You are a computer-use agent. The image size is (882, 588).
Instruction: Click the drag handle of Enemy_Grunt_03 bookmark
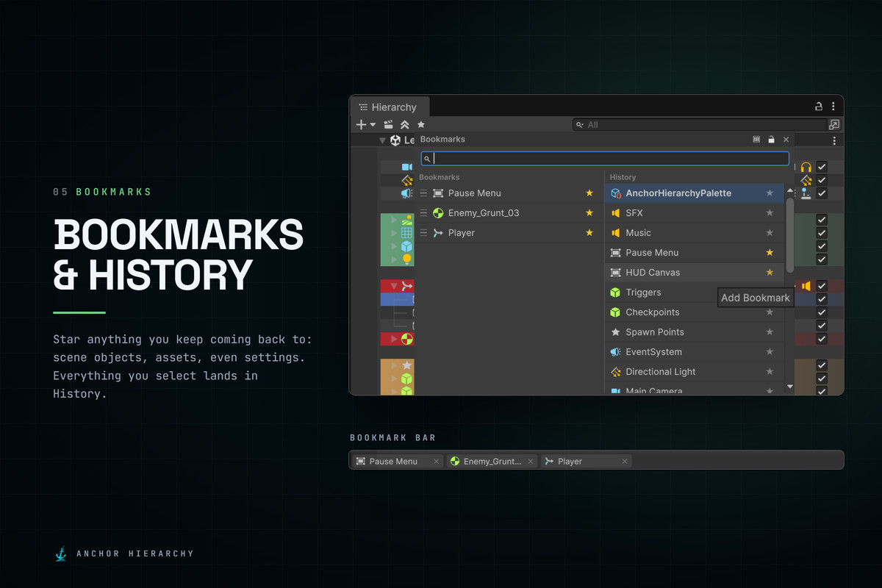click(423, 213)
